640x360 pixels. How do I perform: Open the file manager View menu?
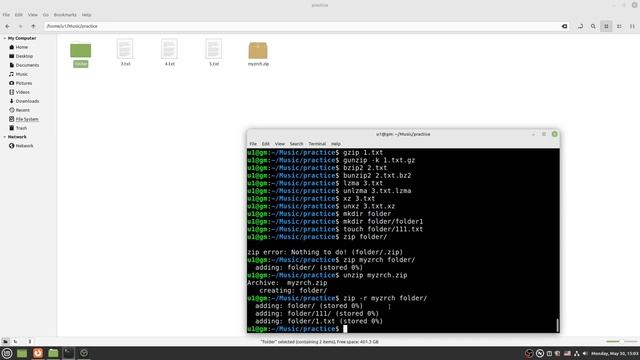pyautogui.click(x=33, y=15)
